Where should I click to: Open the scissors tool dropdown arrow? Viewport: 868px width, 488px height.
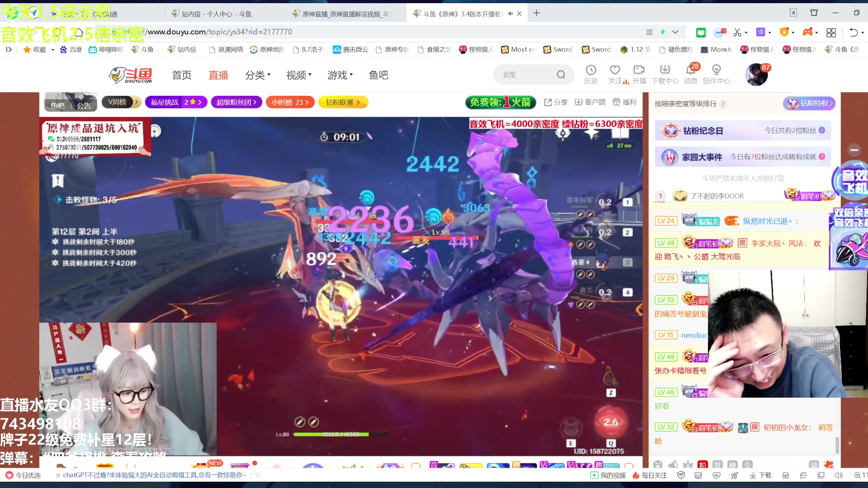coord(746,33)
